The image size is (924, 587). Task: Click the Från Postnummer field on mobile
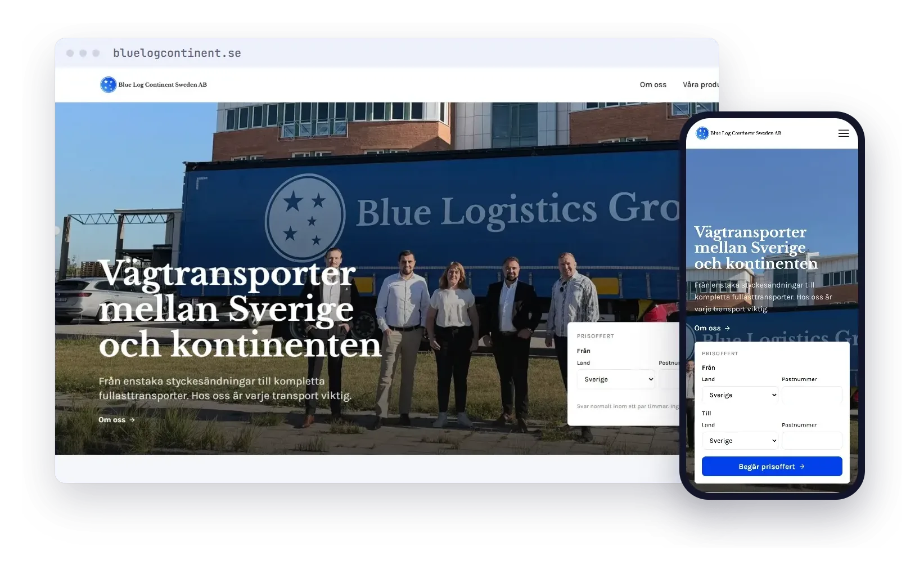812,395
